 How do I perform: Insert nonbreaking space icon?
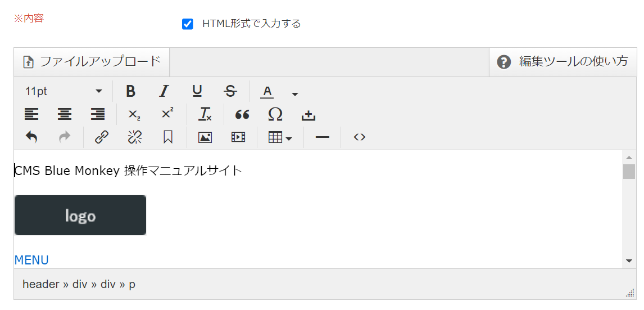[x=309, y=115]
